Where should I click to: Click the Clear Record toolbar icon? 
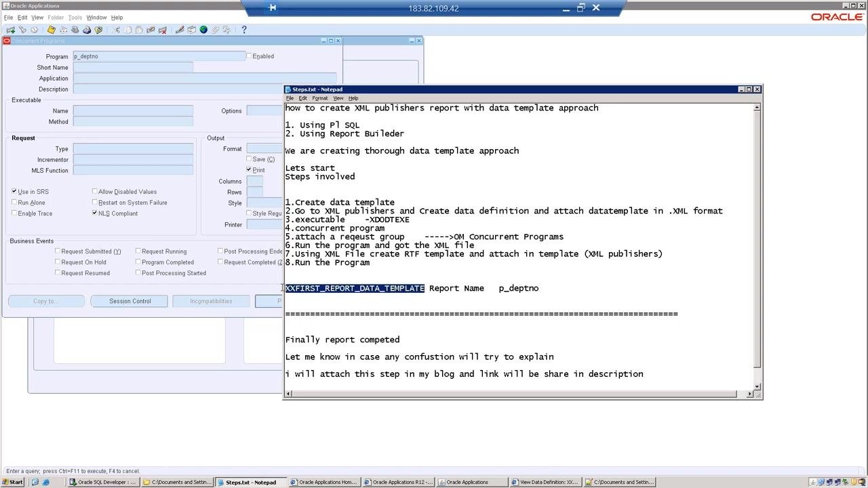(151, 30)
